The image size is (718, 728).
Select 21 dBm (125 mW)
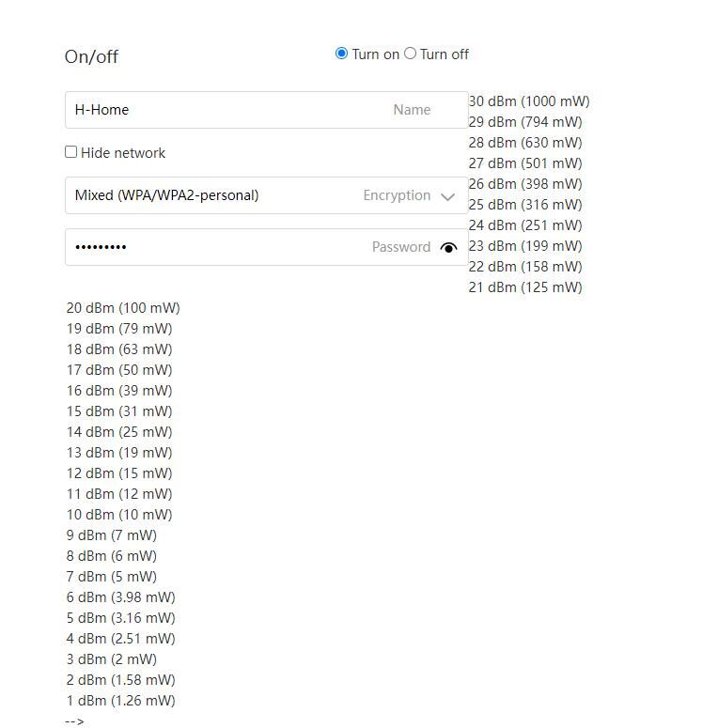coord(525,287)
